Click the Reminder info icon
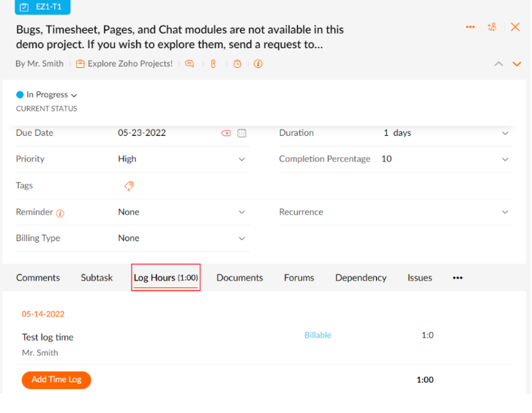This screenshot has width=532, height=413. tap(60, 213)
